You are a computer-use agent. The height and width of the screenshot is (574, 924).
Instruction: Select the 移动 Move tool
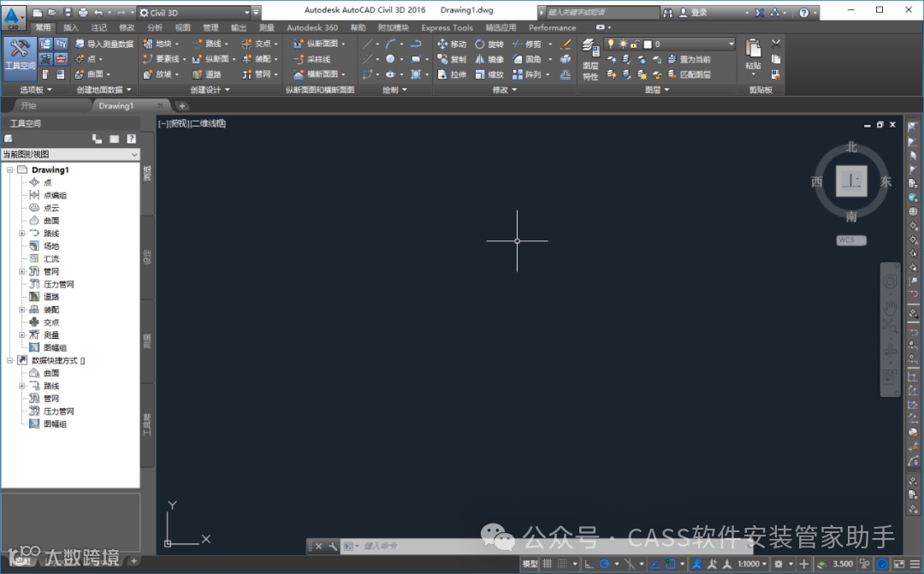pyautogui.click(x=452, y=44)
